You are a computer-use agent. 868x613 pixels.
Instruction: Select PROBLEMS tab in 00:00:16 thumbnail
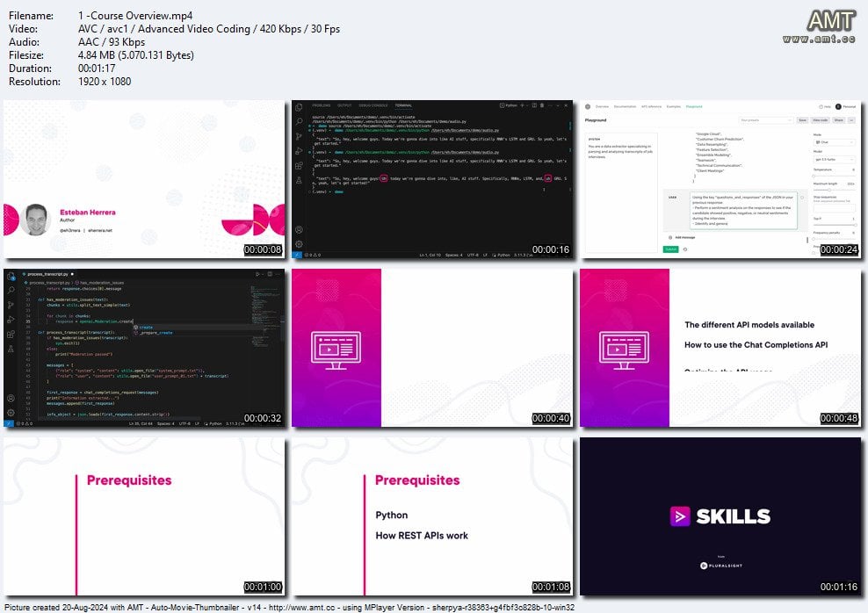[321, 105]
